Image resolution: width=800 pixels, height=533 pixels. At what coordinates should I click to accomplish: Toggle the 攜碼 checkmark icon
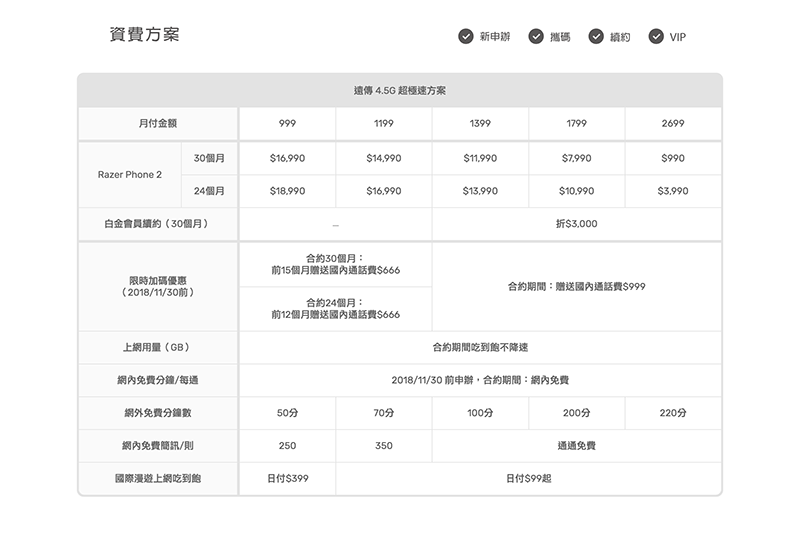click(x=536, y=37)
